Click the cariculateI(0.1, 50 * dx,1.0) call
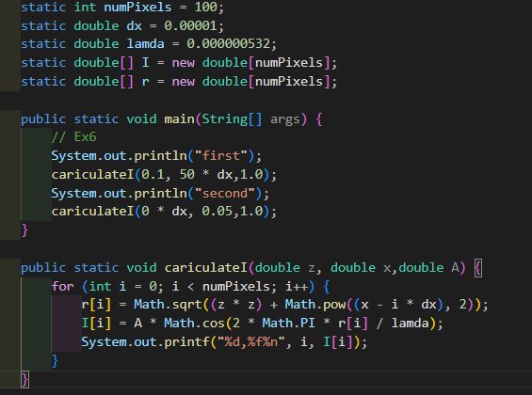 point(164,175)
